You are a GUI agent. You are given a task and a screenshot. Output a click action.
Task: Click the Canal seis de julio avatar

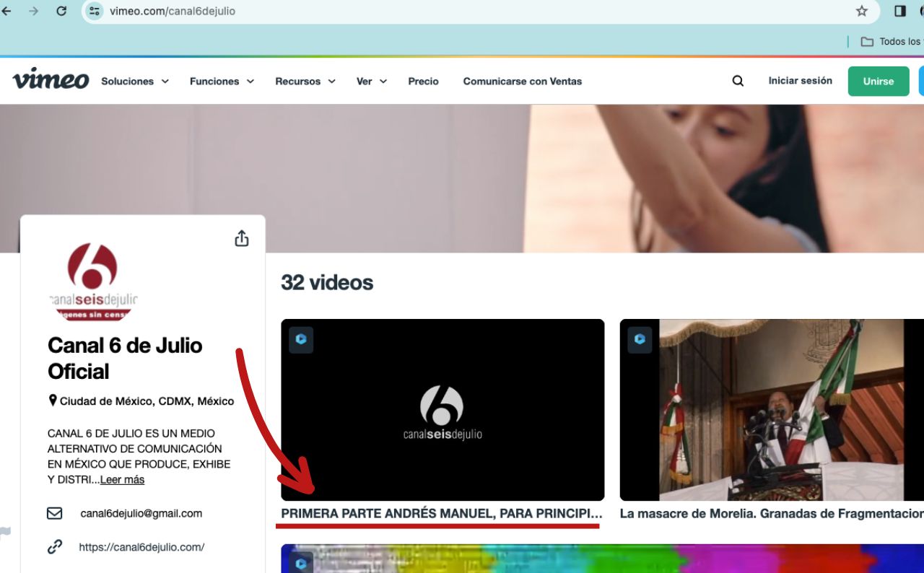93,281
